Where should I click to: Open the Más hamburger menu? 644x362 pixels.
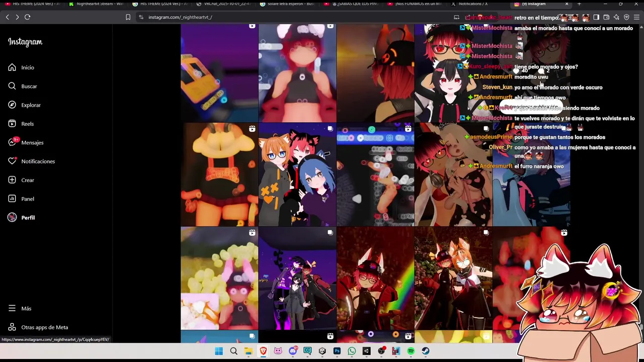(20, 308)
